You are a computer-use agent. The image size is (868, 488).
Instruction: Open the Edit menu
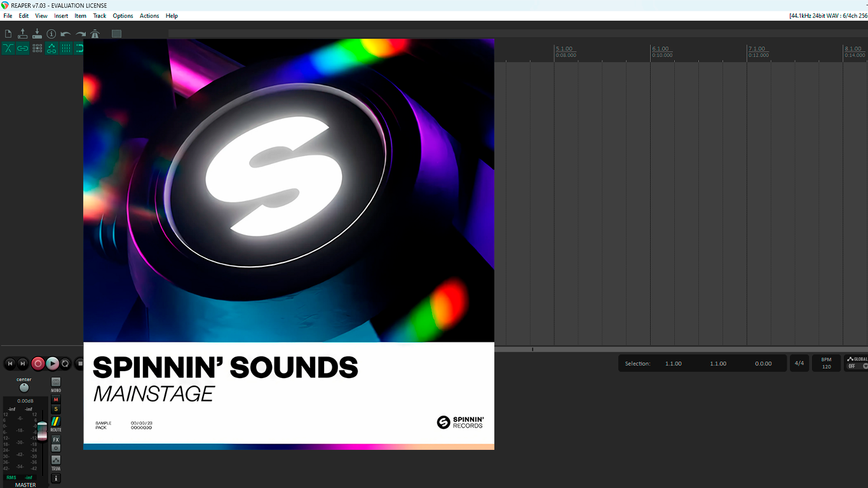coord(24,16)
